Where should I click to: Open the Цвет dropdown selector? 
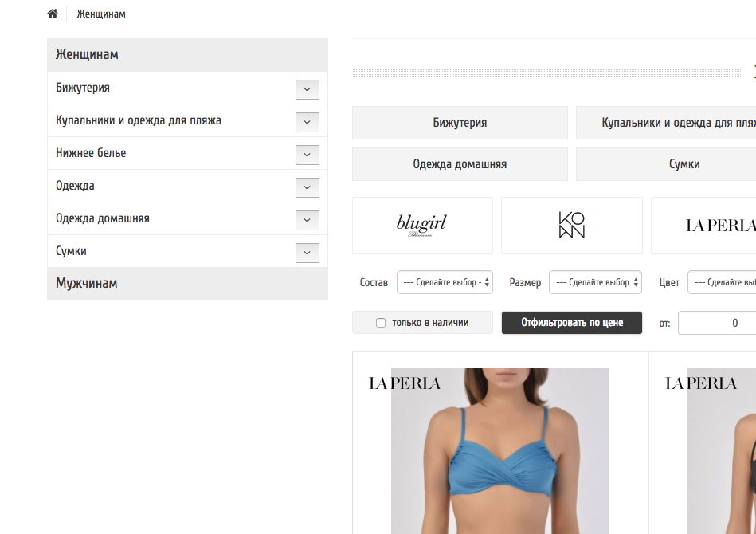point(722,282)
